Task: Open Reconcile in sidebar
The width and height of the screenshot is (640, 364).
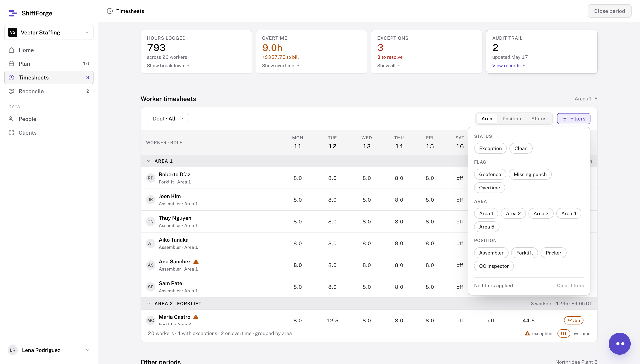Action: (x=49, y=91)
